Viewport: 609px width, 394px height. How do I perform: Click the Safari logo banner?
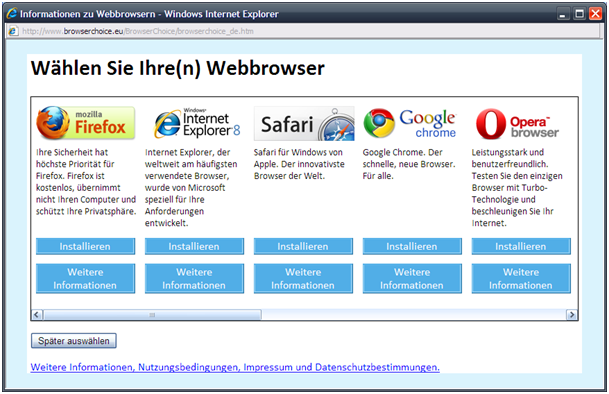(304, 124)
